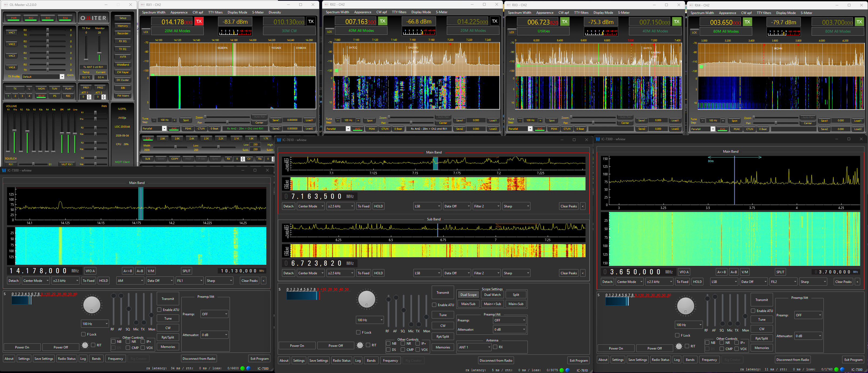Click the red TX button in RX1 window
Viewport: 868px width, 373px height.
pos(199,22)
